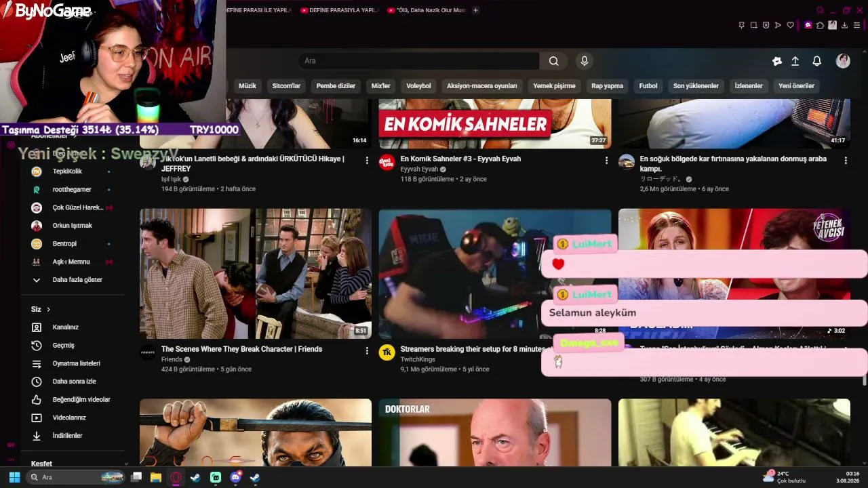Image resolution: width=868 pixels, height=488 pixels.
Task: Select the Voleybol filter chip
Action: click(418, 86)
